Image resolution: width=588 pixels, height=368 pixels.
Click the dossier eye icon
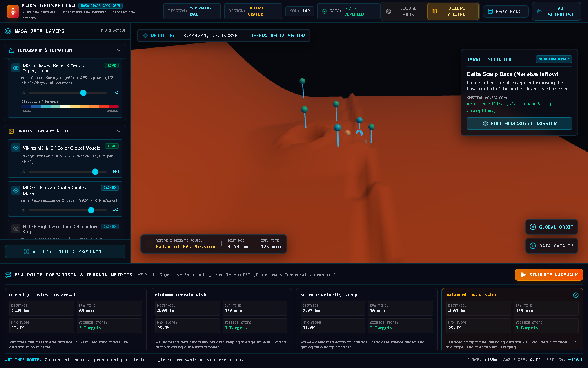(485, 123)
